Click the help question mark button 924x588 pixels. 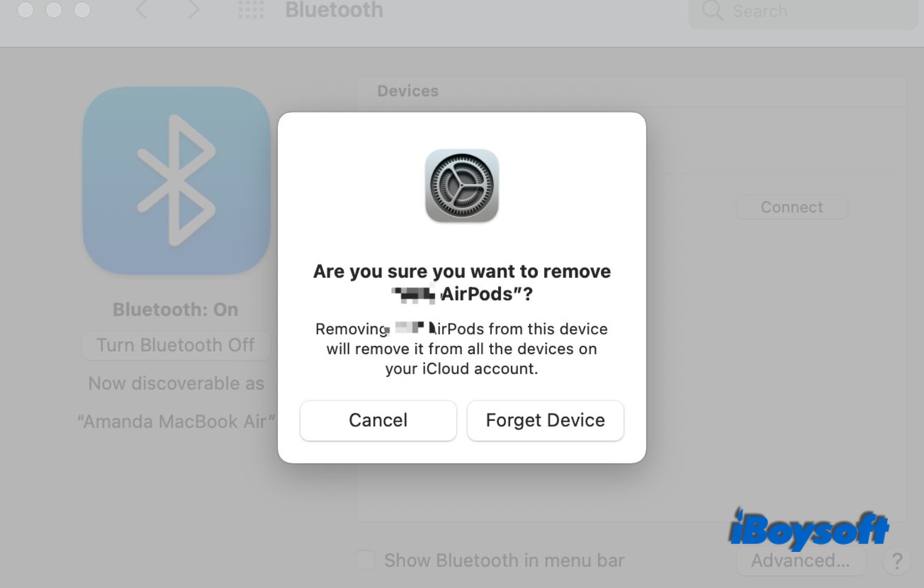(897, 561)
